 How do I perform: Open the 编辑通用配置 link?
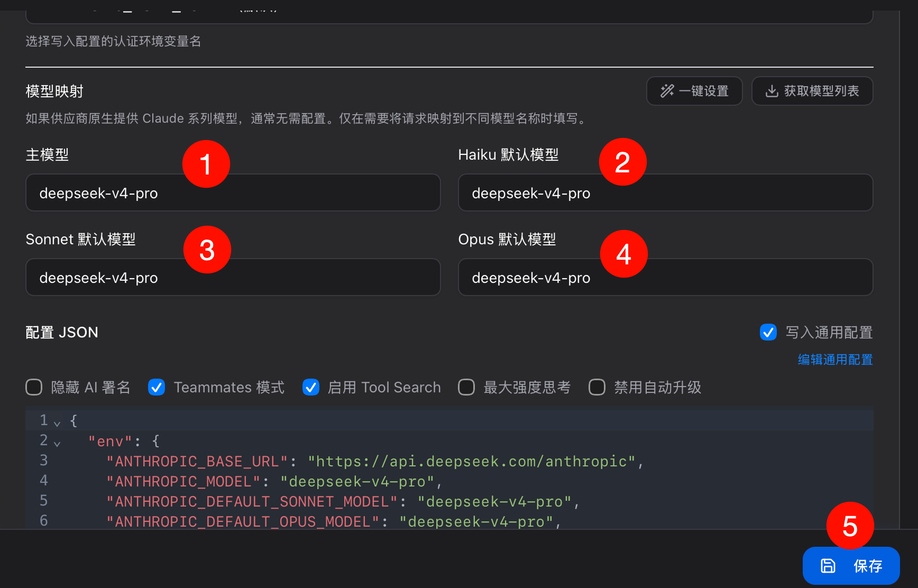pos(836,360)
